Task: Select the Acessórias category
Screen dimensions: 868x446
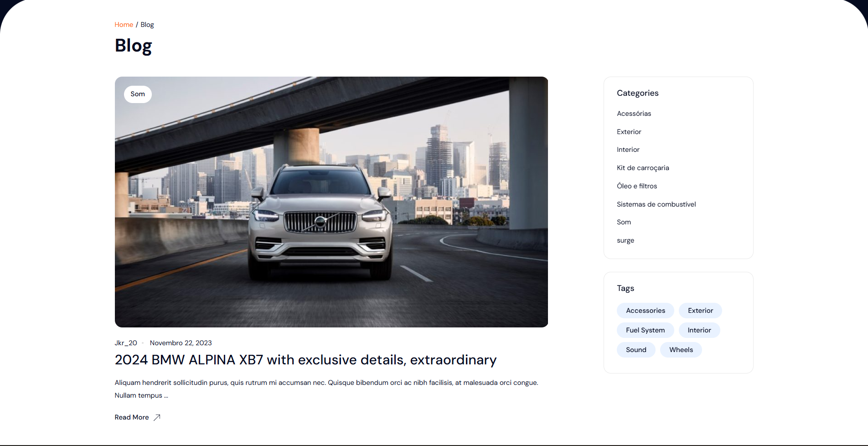Action: [x=634, y=114]
